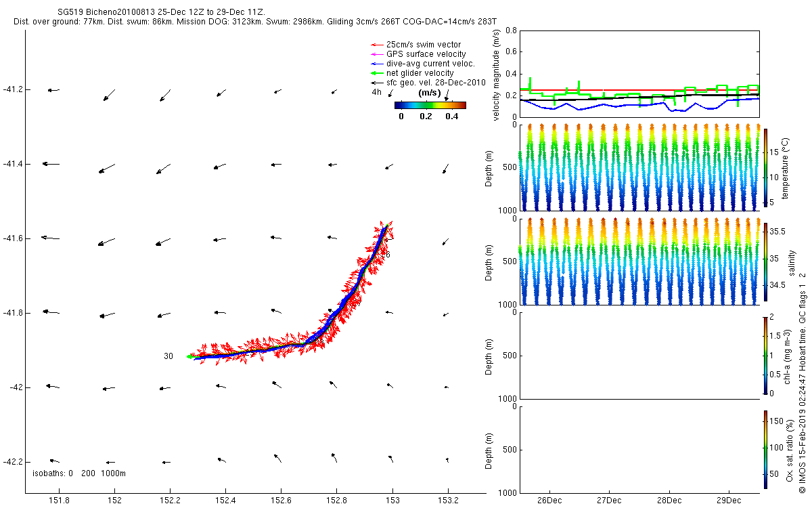The image size is (812, 508).
Task: Click the '-42' latitude tick label
Action: pyautogui.click(x=15, y=387)
